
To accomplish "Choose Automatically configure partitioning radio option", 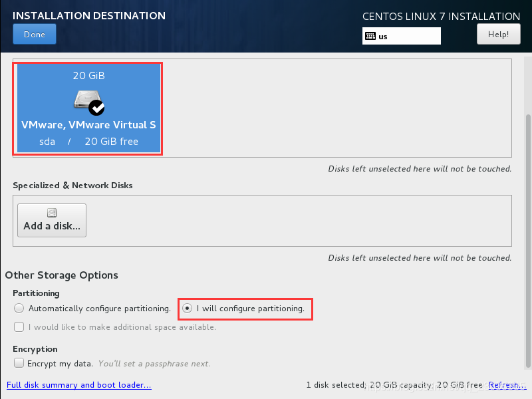I will 19,308.
